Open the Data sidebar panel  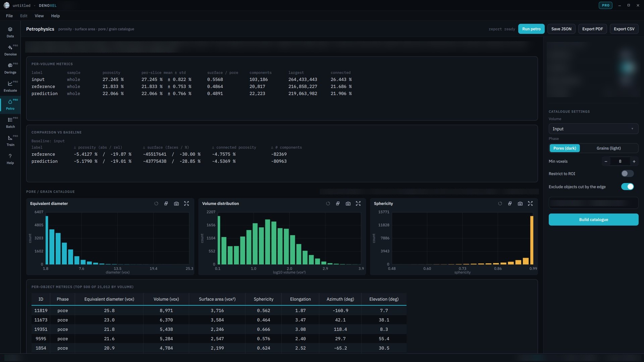point(10,32)
